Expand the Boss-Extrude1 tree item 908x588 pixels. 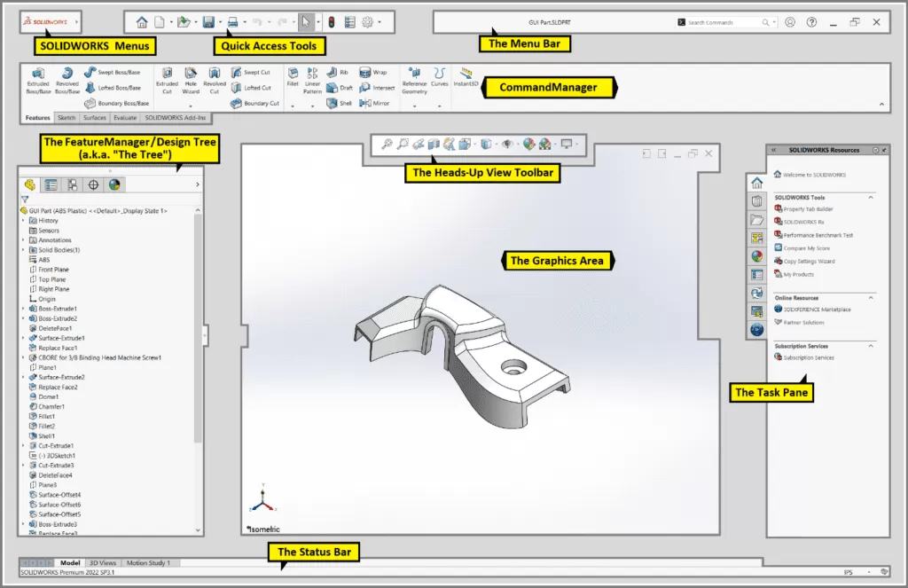[x=24, y=309]
